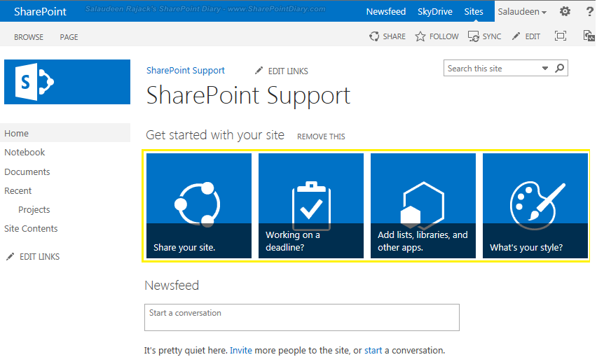Viewport: 597px width, 364px height.
Task: Open SkyDrive in the top bar
Action: click(x=435, y=12)
